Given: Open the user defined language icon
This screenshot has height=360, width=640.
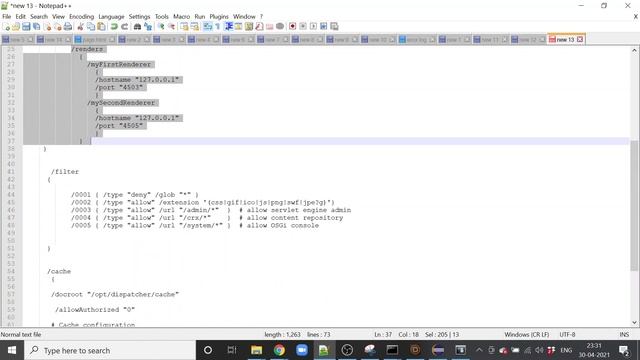Looking at the screenshot, I should (239, 27).
